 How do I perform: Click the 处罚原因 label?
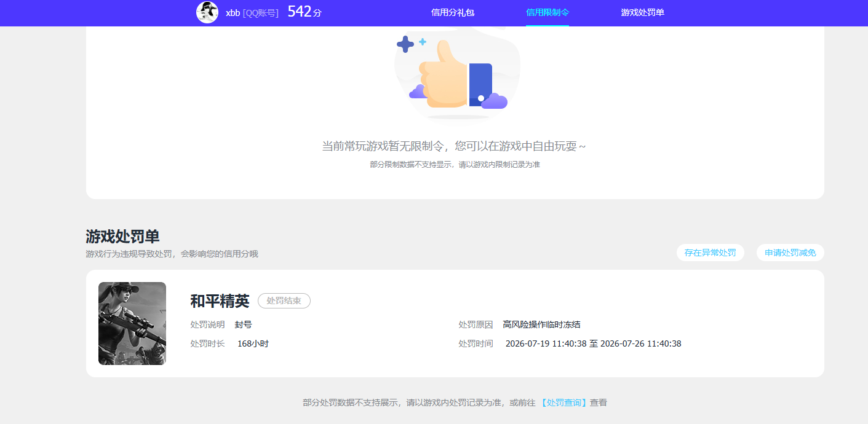click(x=476, y=324)
